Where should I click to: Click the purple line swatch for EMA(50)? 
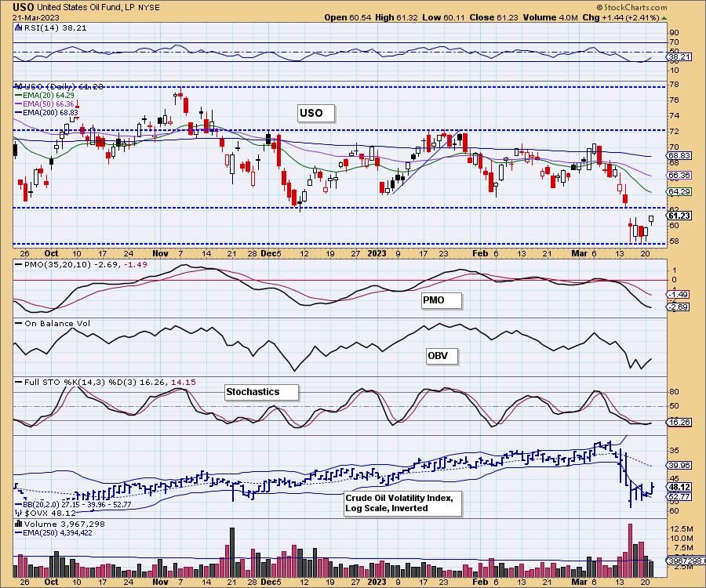coord(19,104)
